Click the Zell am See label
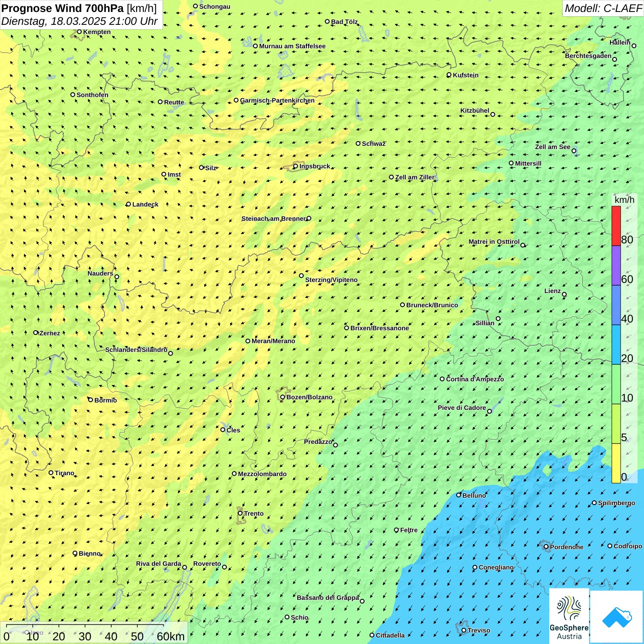Viewport: 644px width, 644px height. click(552, 147)
